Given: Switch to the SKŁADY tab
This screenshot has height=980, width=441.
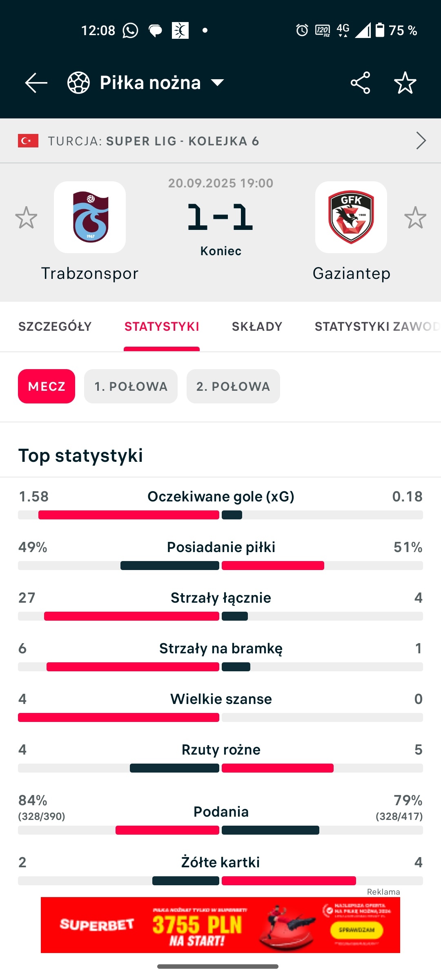Looking at the screenshot, I should click(x=257, y=327).
